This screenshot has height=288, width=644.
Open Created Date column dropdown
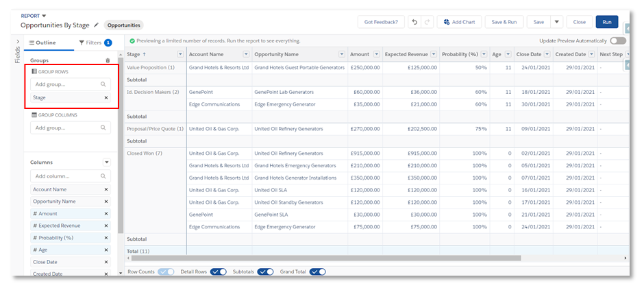point(591,54)
